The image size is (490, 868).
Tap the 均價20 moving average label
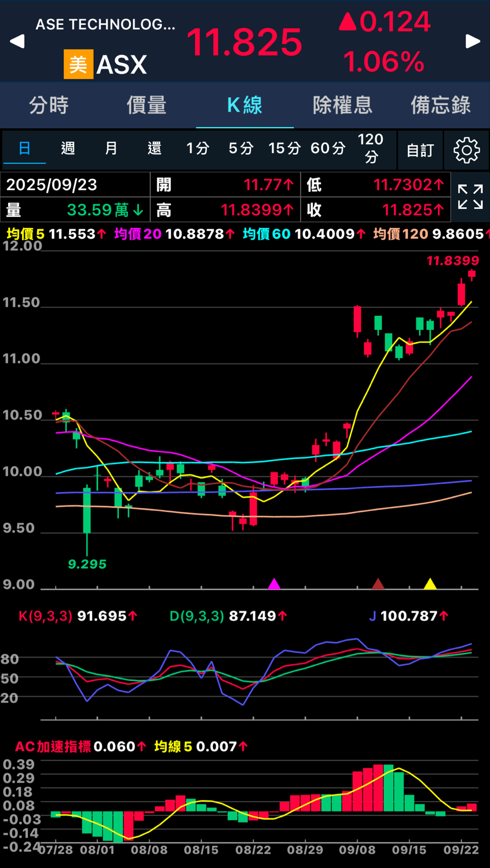click(138, 234)
